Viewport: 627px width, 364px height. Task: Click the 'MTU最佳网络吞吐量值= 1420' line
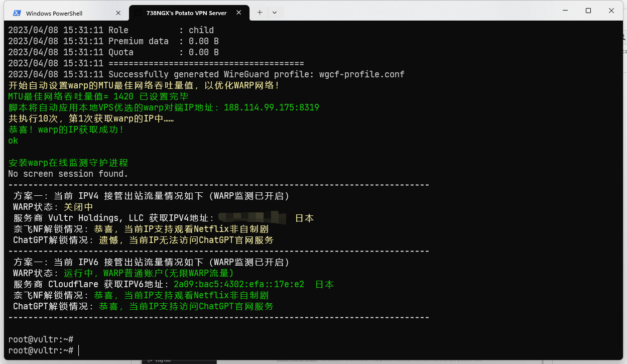click(x=98, y=96)
